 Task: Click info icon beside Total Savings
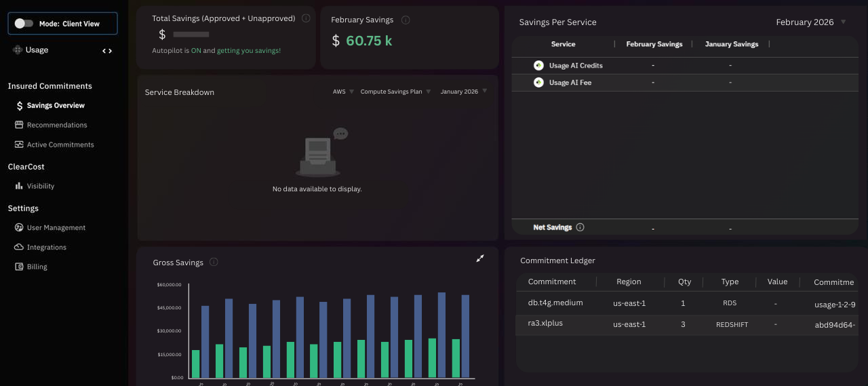click(306, 18)
